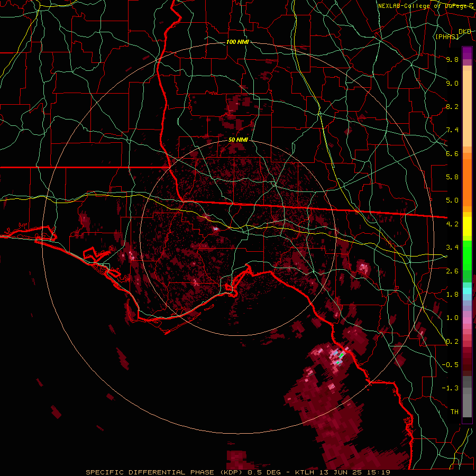Click the 1.0 value on the color scale
The width and height of the screenshot is (476, 476).
(452, 318)
